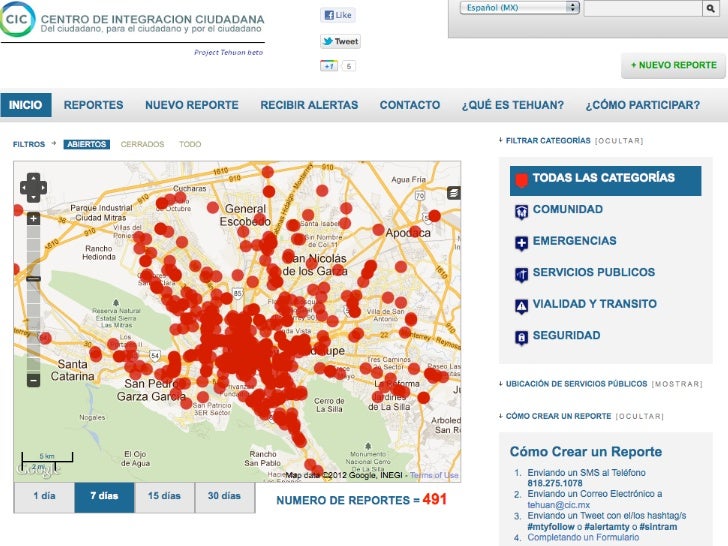Open the ¿Qué es Tehuan? page

(513, 105)
